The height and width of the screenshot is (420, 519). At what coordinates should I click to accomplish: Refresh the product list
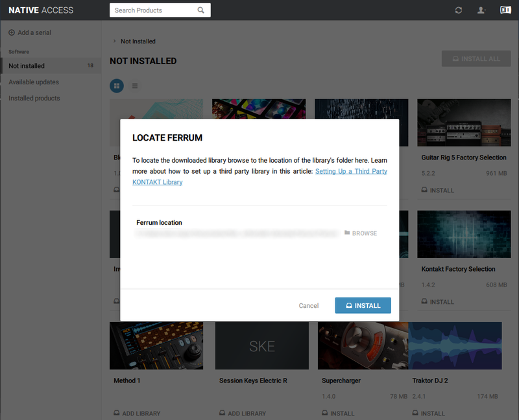[459, 10]
